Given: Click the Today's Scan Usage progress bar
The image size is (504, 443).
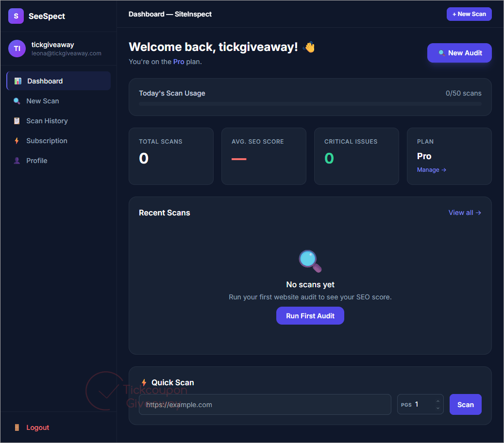Looking at the screenshot, I should click(310, 104).
